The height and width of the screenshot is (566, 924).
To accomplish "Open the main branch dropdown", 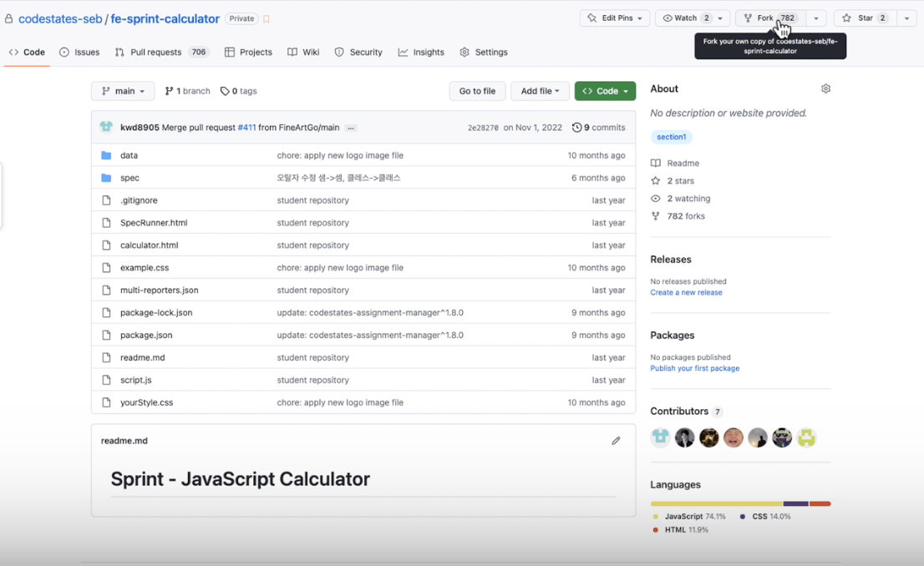I will click(x=123, y=91).
